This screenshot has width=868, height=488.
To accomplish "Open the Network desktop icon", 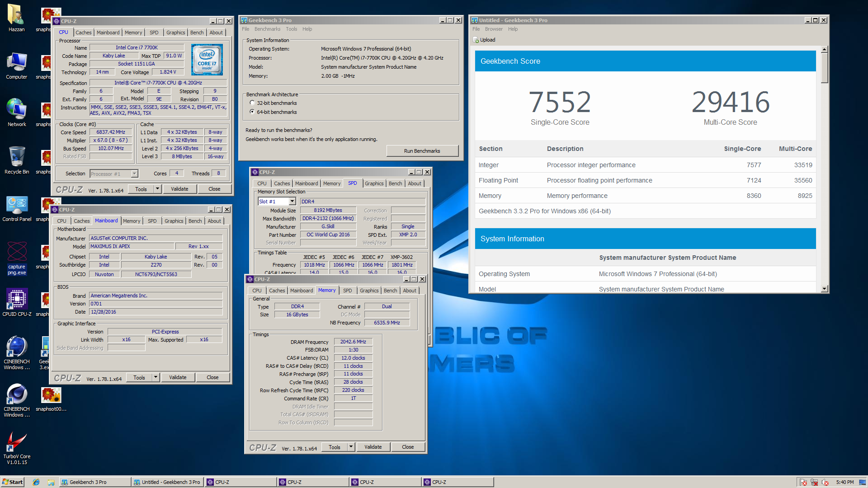I will tap(16, 113).
